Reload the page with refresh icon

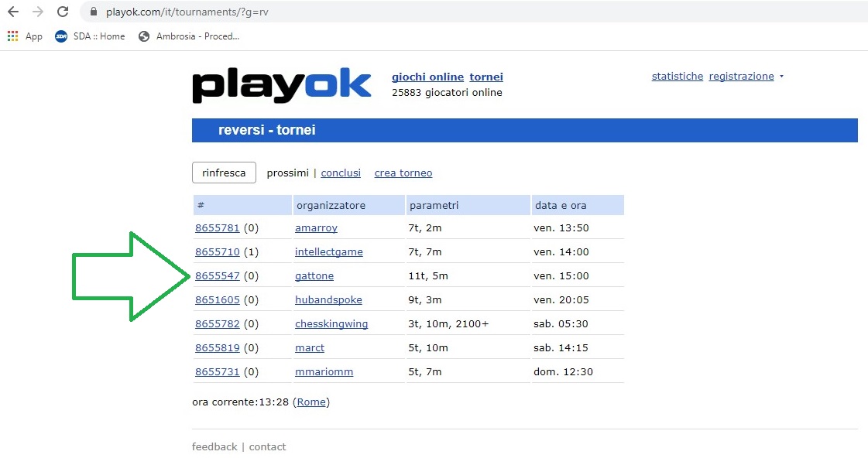[63, 12]
